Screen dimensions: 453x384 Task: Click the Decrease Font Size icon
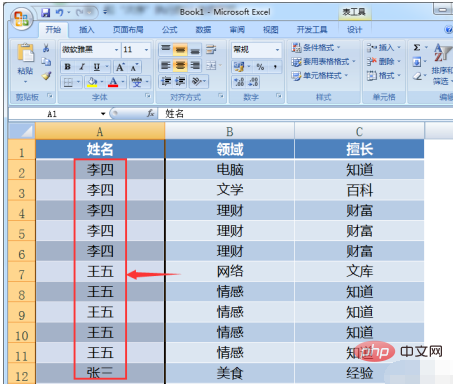(134, 67)
